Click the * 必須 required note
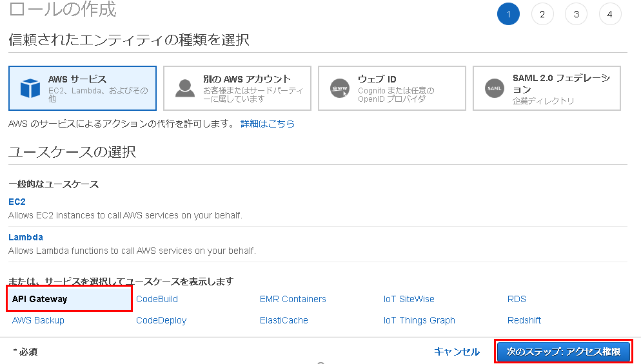Image resolution: width=641 pixels, height=364 pixels. point(25,352)
